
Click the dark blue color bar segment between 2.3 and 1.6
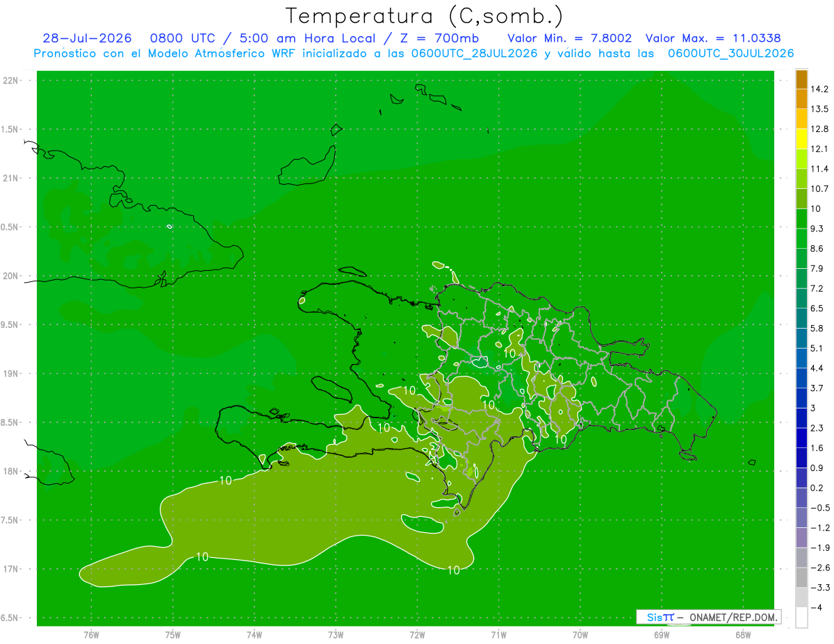801,438
